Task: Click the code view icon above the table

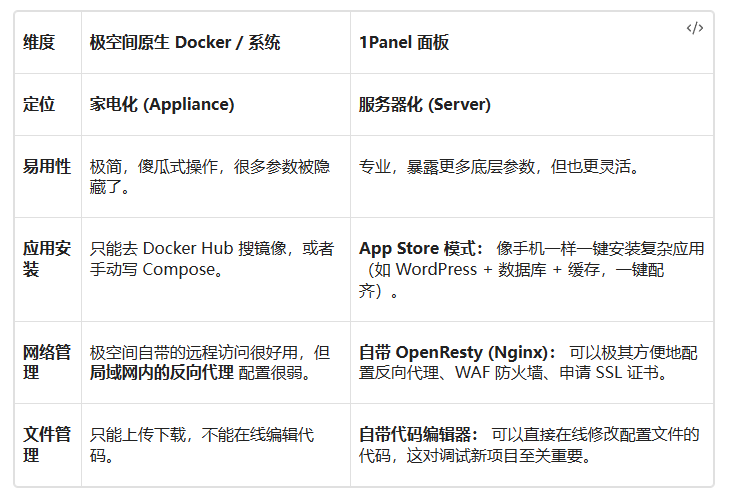Action: click(694, 28)
